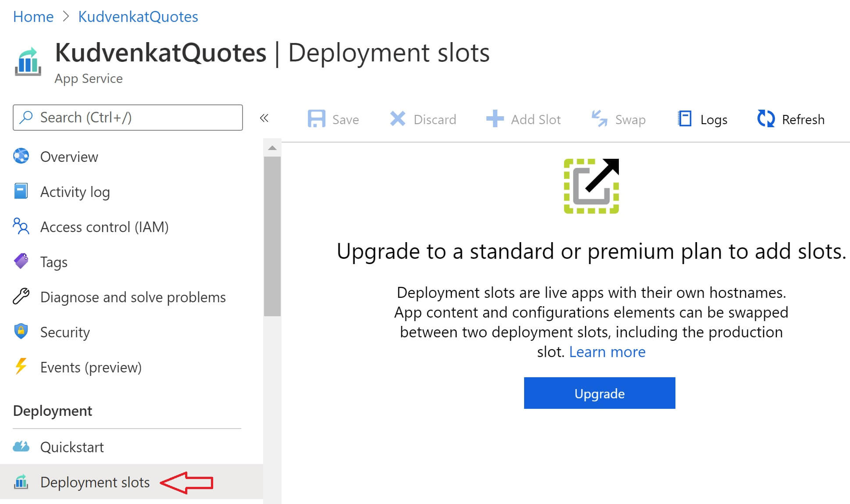Click the Discard icon in toolbar
850x504 pixels.
point(395,119)
